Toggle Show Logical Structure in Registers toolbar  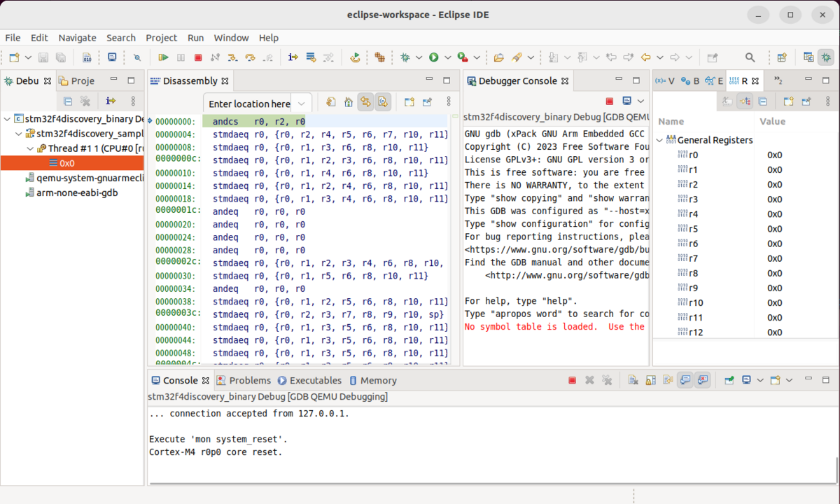pos(745,101)
